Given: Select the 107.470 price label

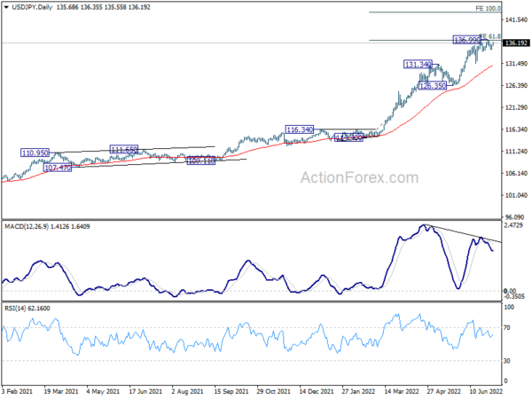Looking at the screenshot, I should (58, 168).
